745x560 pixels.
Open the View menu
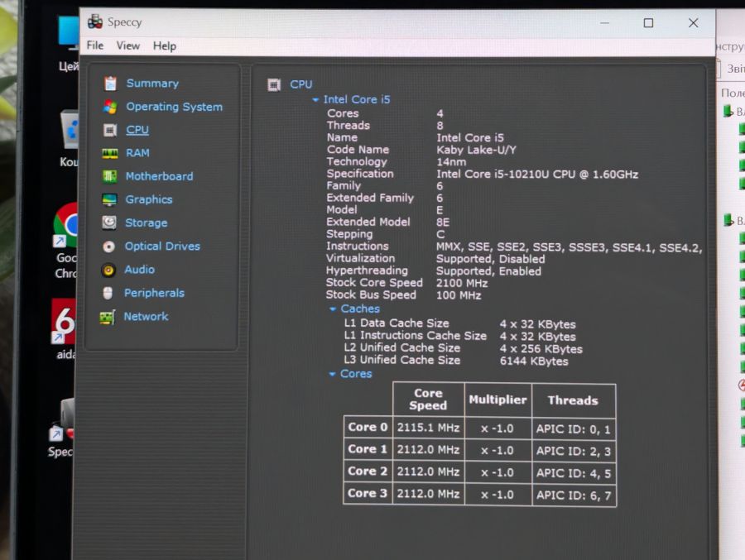tap(128, 45)
